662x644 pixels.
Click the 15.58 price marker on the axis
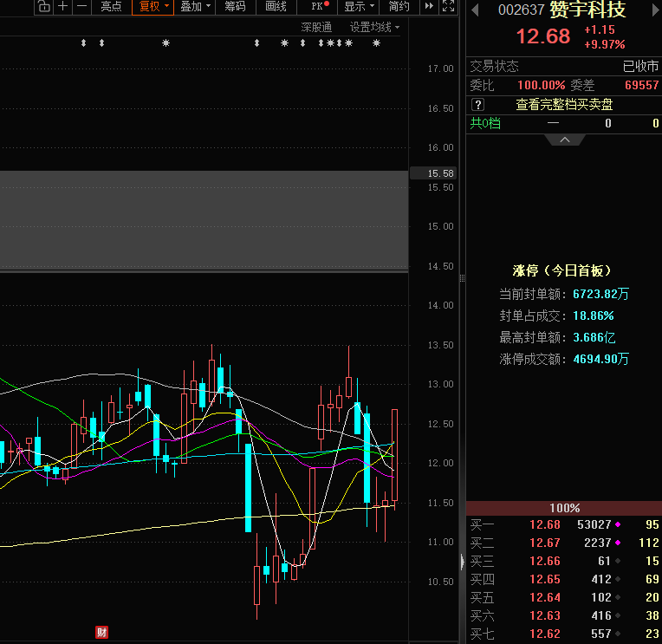(x=433, y=173)
